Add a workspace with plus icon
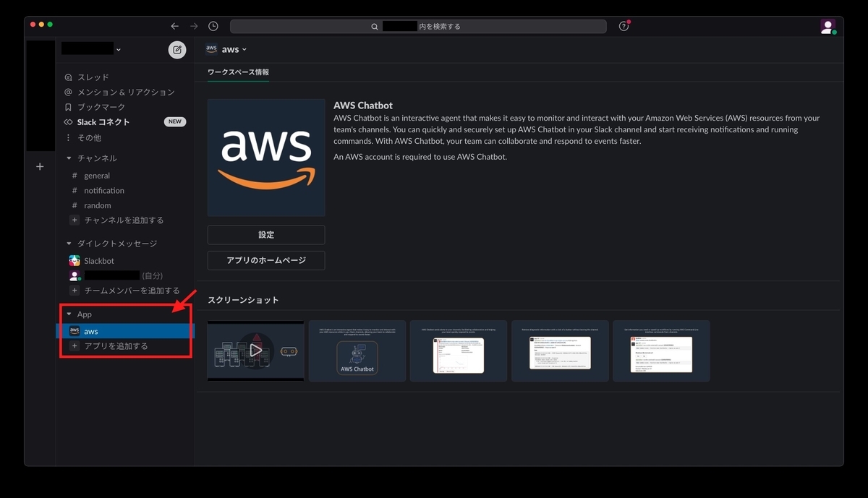 (40, 167)
